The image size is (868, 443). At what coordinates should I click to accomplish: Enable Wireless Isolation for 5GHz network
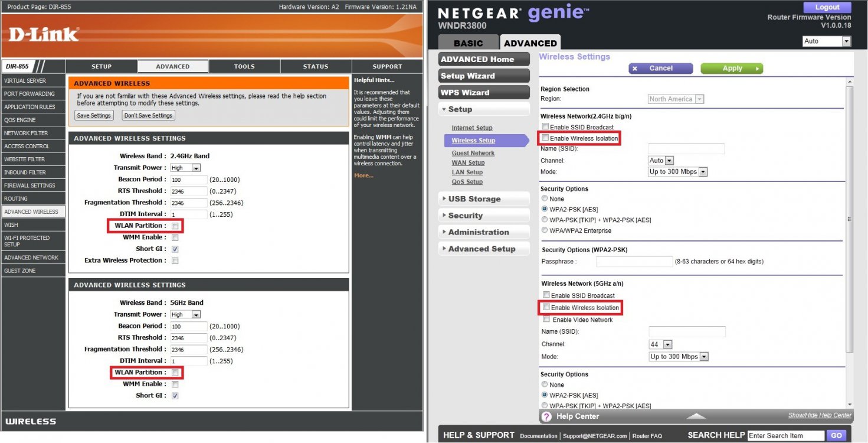(x=546, y=307)
